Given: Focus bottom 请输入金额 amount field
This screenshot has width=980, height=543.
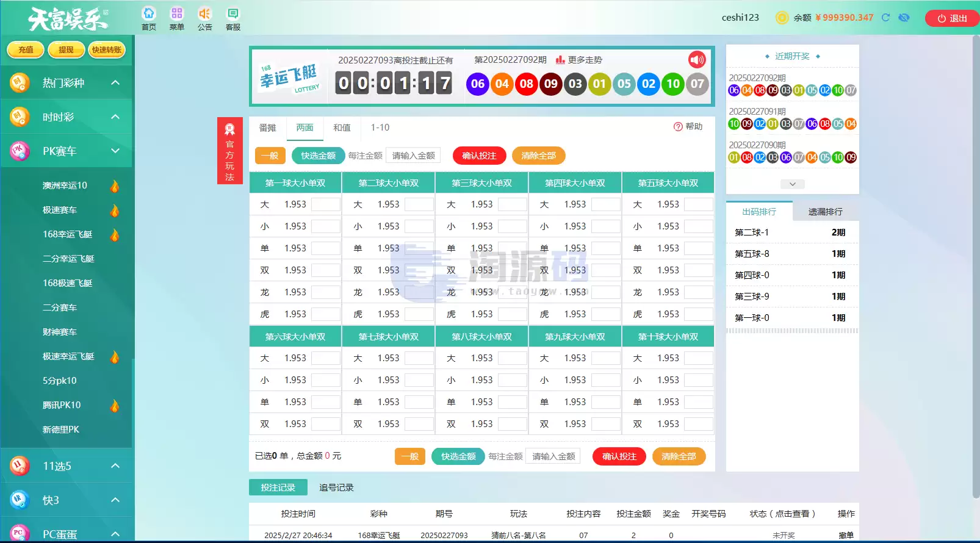Looking at the screenshot, I should [554, 456].
